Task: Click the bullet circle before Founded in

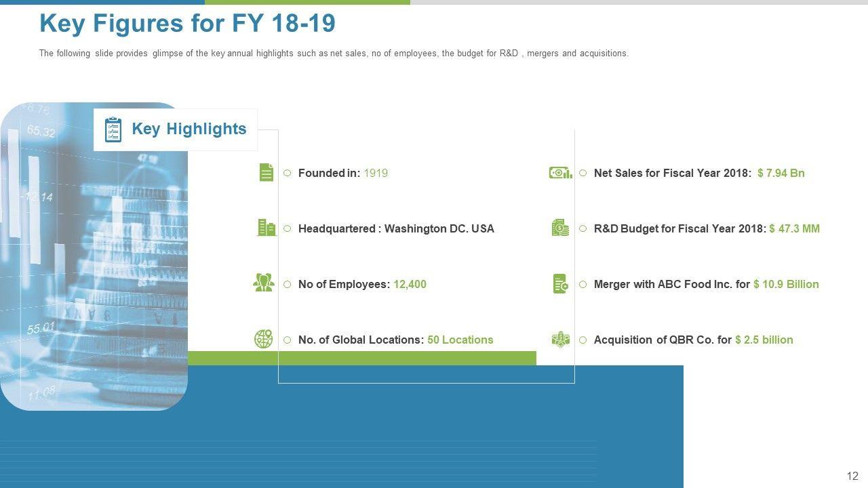Action: click(x=287, y=173)
